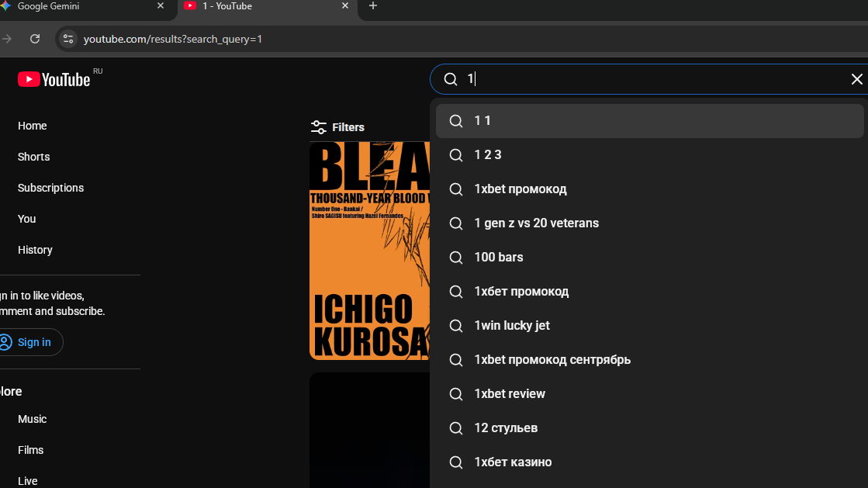The image size is (868, 488).
Task: Select suggestion '1 1'
Action: point(650,121)
